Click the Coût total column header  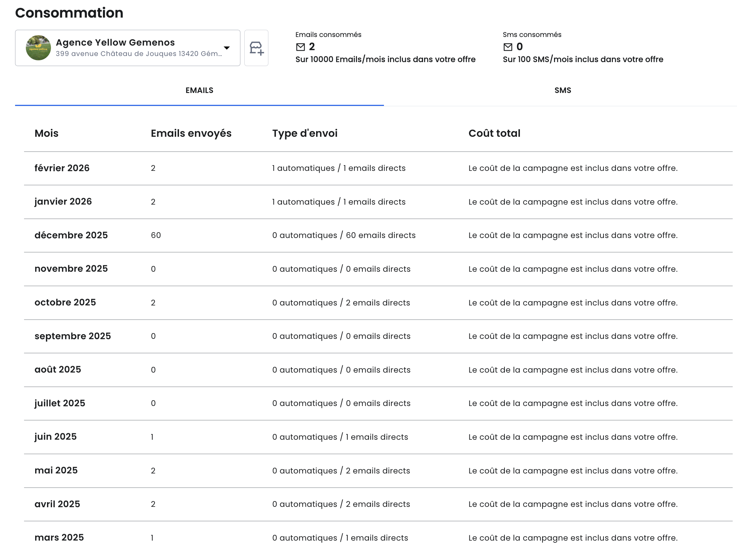pyautogui.click(x=494, y=133)
